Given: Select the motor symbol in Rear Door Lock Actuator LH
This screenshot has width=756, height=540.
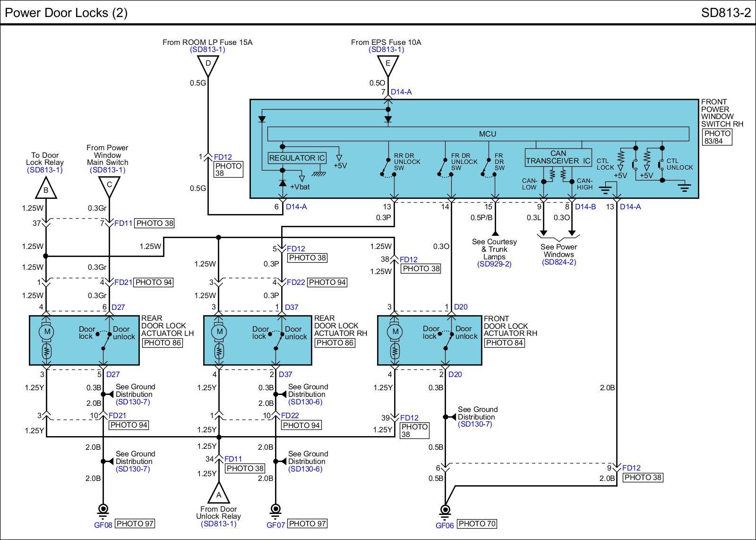Looking at the screenshot, I should [x=46, y=332].
